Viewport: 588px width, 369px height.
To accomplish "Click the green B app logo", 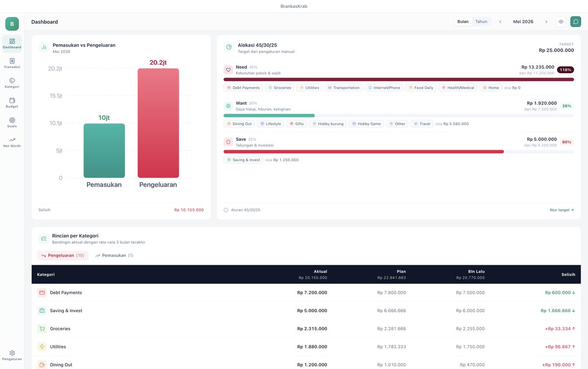I will tap(12, 24).
